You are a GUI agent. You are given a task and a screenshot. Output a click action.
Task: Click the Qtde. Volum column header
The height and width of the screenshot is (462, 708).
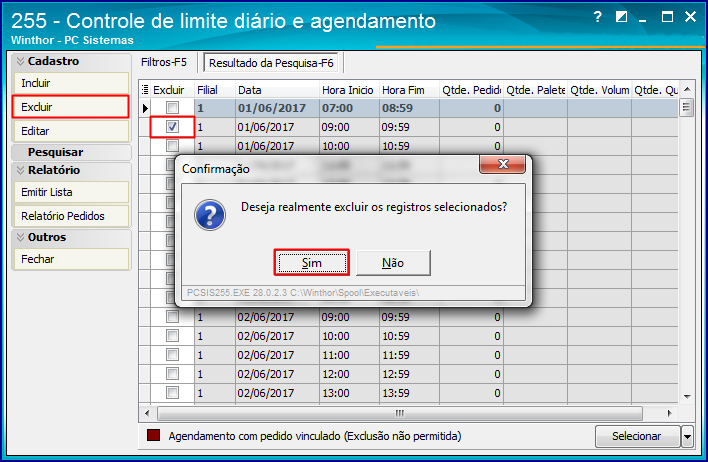600,90
